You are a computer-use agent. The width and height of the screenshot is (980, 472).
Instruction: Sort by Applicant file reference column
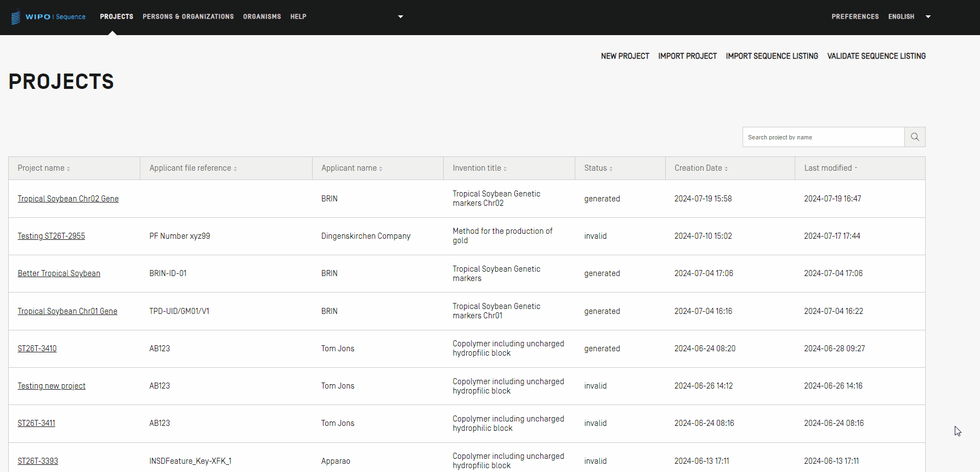[193, 168]
